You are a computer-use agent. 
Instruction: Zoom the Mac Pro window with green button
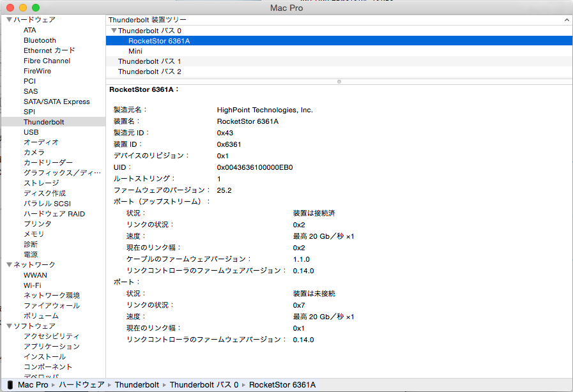click(36, 7)
